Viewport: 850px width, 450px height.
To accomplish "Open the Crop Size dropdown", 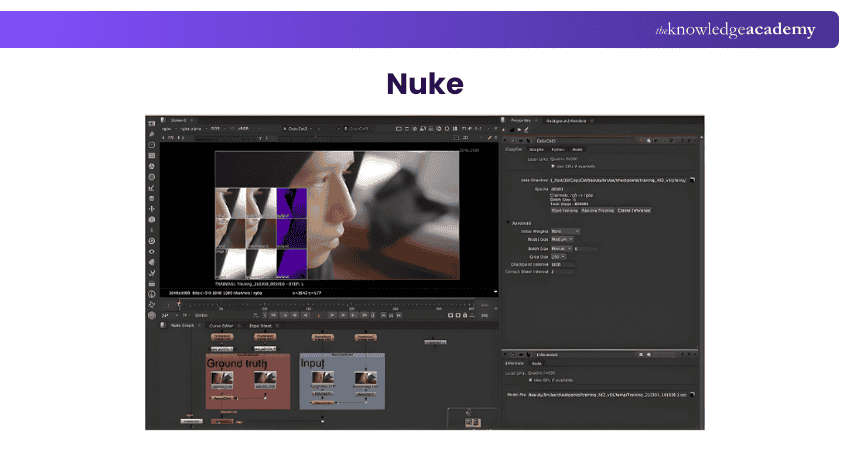I will click(558, 256).
